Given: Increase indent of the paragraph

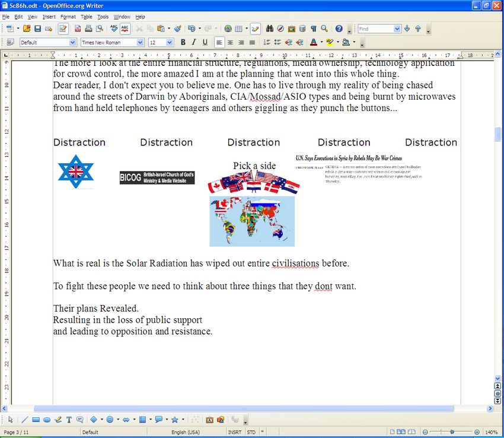Looking at the screenshot, I should (299, 42).
